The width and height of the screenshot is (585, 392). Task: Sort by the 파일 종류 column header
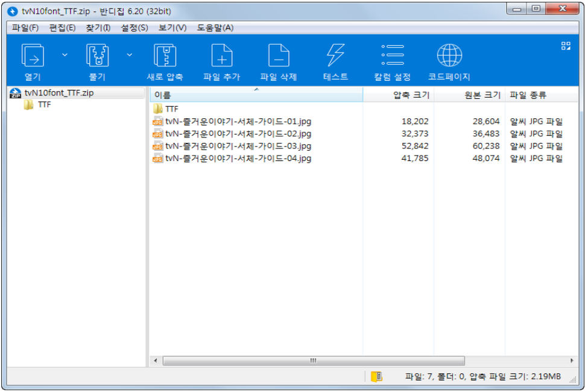pos(542,95)
